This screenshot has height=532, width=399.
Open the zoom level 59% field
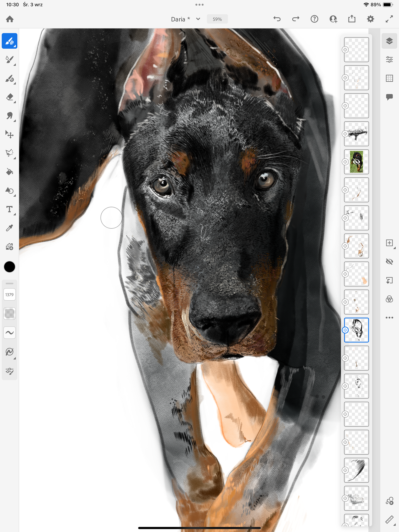tap(217, 19)
